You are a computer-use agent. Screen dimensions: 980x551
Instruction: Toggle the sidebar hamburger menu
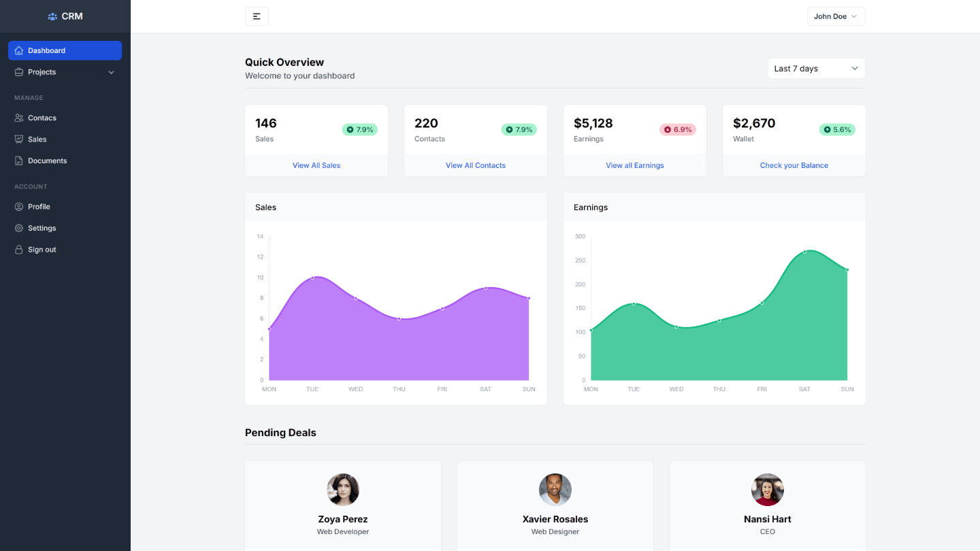coord(257,16)
